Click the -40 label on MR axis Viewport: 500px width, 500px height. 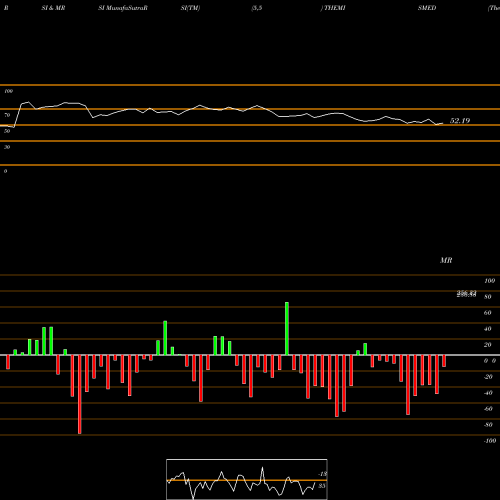click(488, 393)
